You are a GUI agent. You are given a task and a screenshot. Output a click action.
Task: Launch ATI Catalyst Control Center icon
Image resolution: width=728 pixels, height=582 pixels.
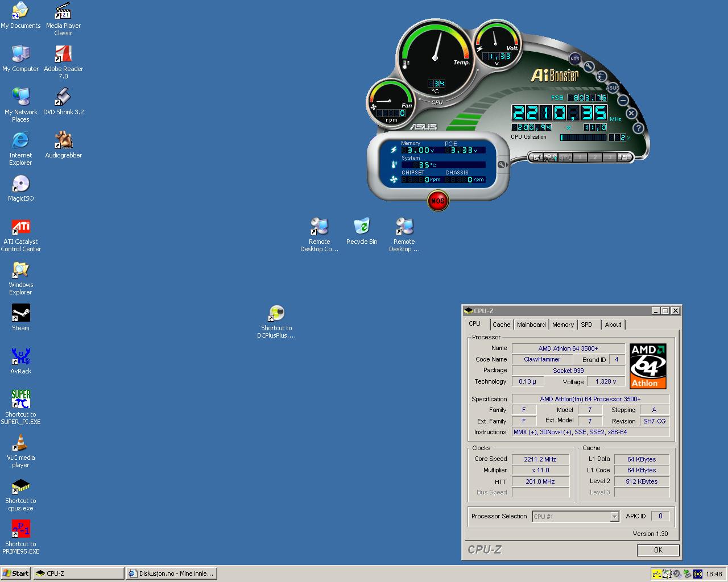[20, 235]
